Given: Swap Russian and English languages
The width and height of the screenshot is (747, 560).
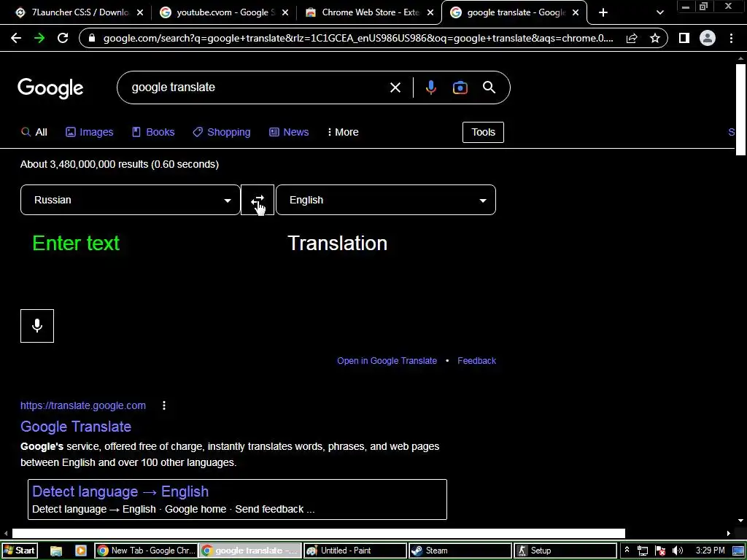Looking at the screenshot, I should coord(258,200).
